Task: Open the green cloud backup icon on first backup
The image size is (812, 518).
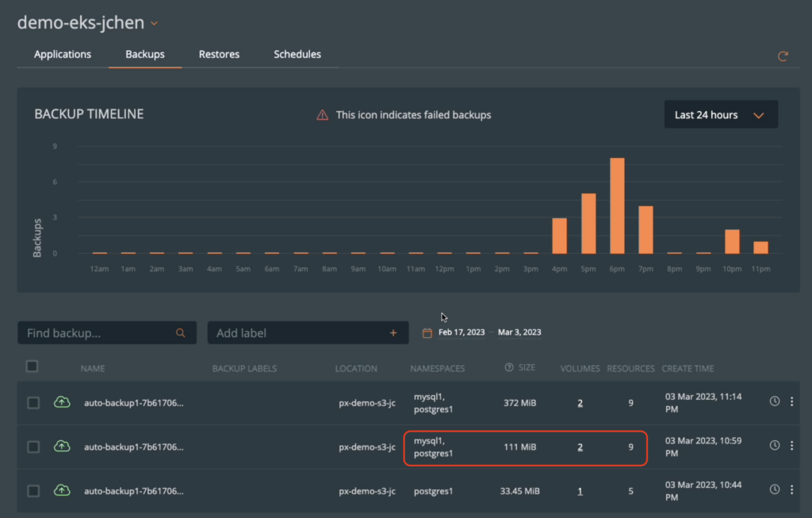Action: click(x=63, y=401)
